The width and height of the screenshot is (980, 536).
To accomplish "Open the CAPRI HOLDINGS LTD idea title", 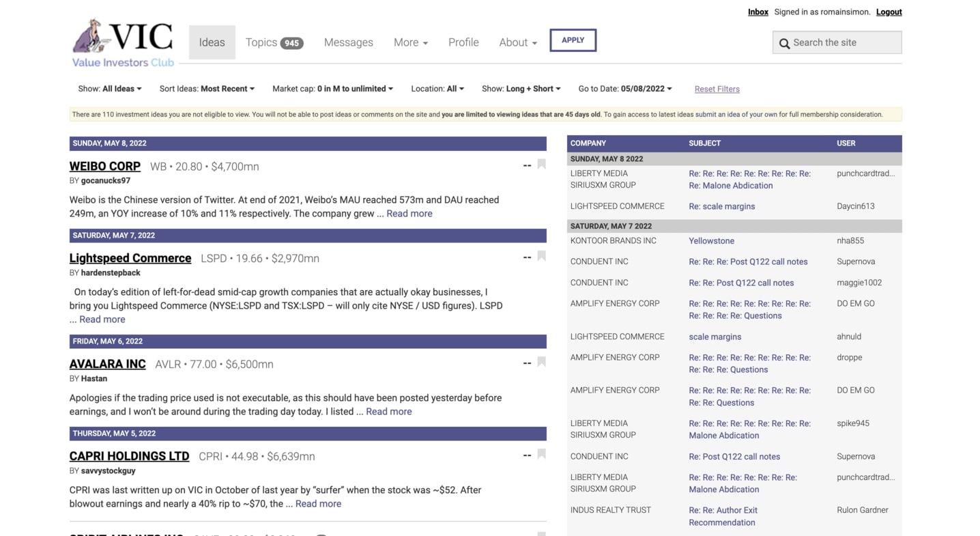I will (x=130, y=456).
